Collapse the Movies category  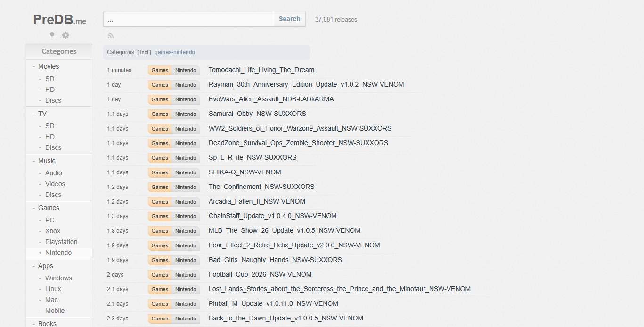(x=34, y=66)
